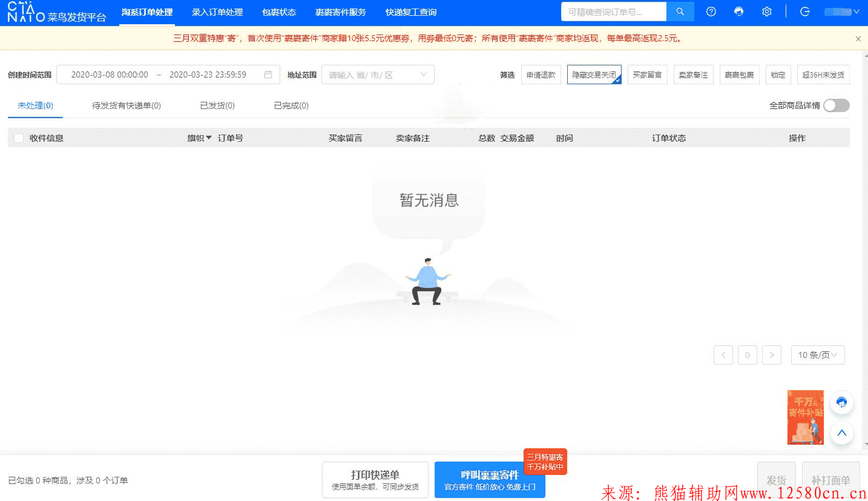Click the logout icon in header
The height and width of the screenshot is (501, 868).
[x=805, y=12]
